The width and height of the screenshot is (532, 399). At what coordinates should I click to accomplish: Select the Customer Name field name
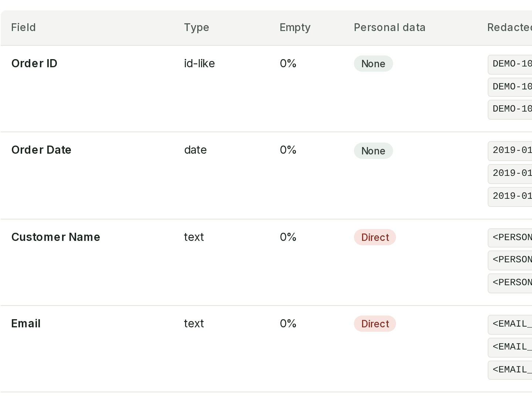click(56, 237)
